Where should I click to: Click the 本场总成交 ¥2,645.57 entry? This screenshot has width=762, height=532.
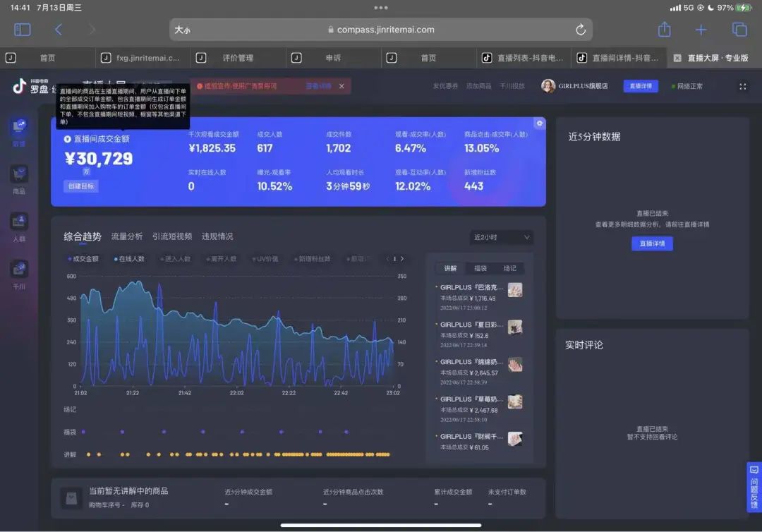coord(469,373)
